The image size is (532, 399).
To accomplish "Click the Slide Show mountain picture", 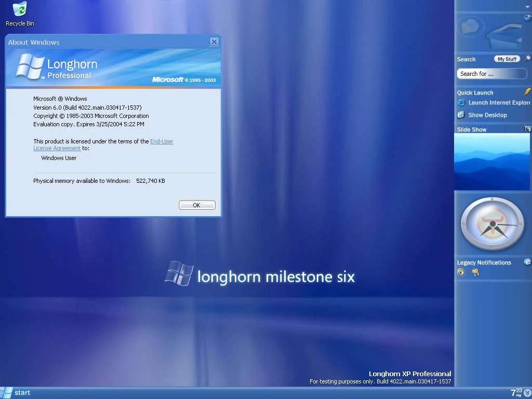I will click(x=491, y=162).
